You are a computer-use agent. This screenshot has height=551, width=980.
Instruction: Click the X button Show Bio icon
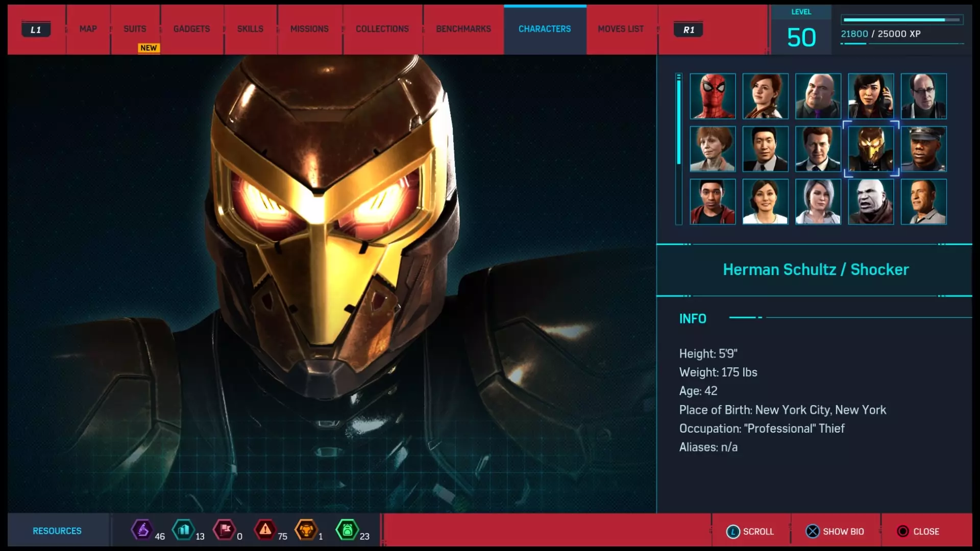[x=813, y=532]
